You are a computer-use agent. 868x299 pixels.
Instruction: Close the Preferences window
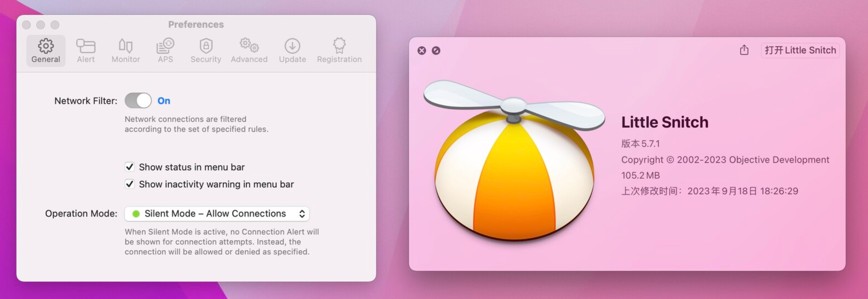(26, 25)
